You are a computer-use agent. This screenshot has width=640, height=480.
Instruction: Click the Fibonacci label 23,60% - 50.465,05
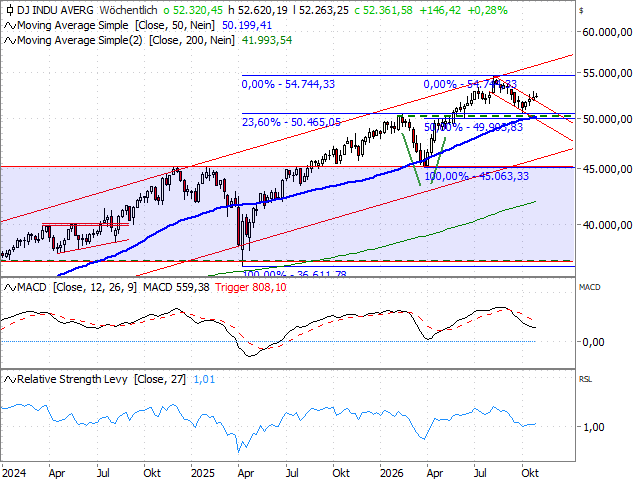pos(291,122)
